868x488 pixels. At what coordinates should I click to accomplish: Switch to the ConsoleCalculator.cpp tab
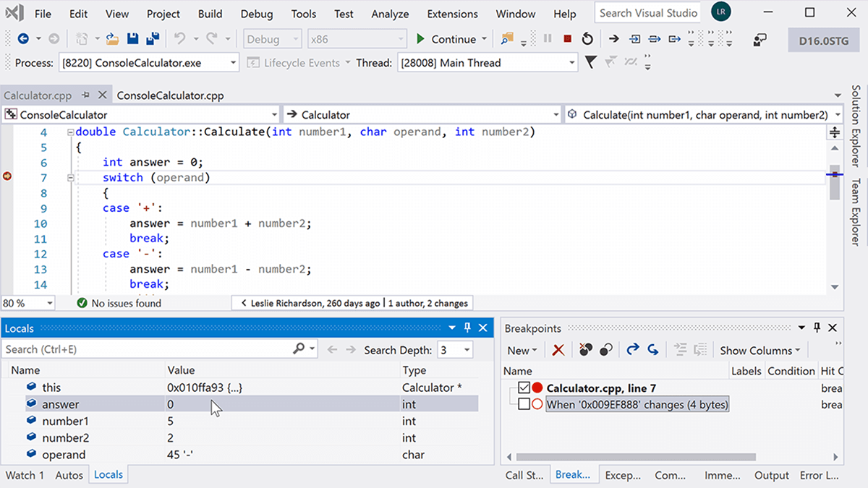point(170,95)
